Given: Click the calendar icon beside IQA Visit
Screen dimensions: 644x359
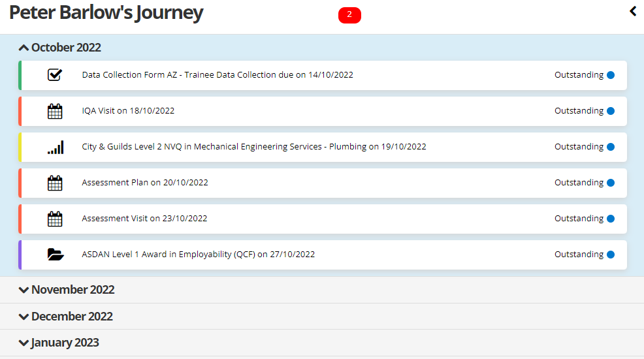Looking at the screenshot, I should tap(55, 111).
